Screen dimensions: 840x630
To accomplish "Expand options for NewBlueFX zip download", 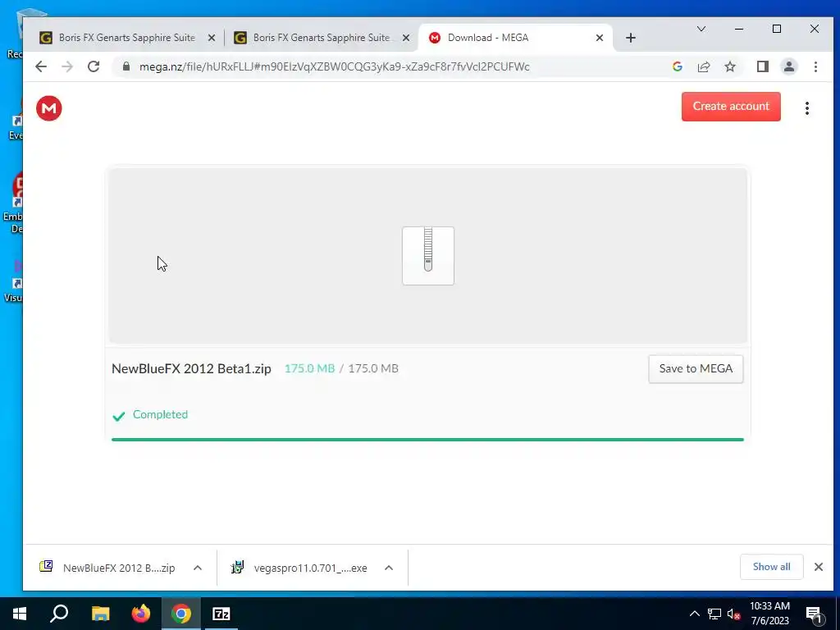I will [x=197, y=568].
